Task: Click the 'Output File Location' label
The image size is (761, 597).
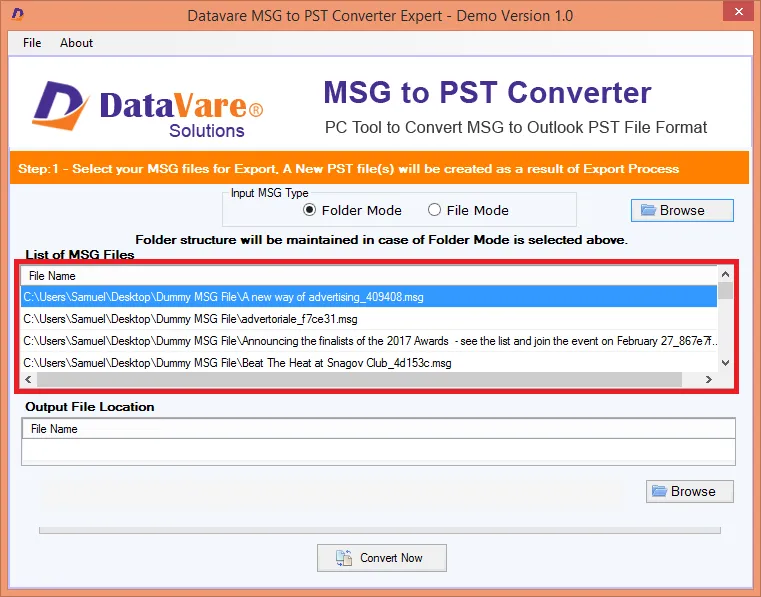Action: [x=90, y=407]
